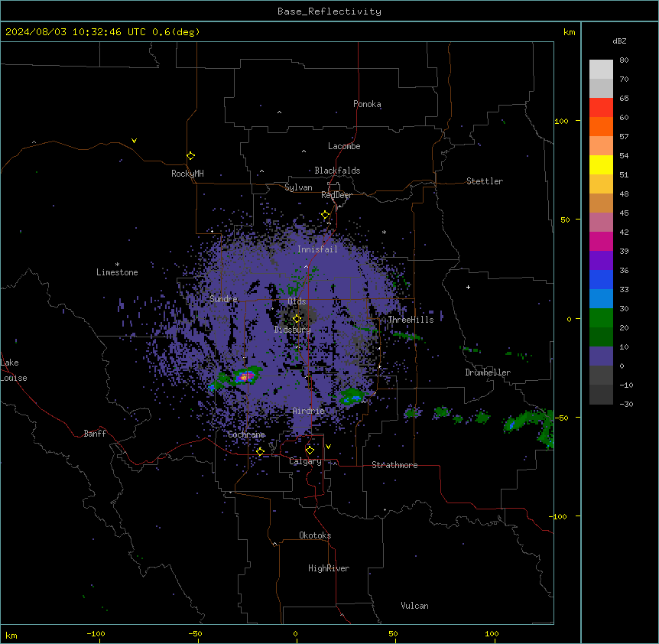Click the yellow diamond marker near RockyMH
Image resolution: width=659 pixels, height=644 pixels.
pyautogui.click(x=190, y=156)
